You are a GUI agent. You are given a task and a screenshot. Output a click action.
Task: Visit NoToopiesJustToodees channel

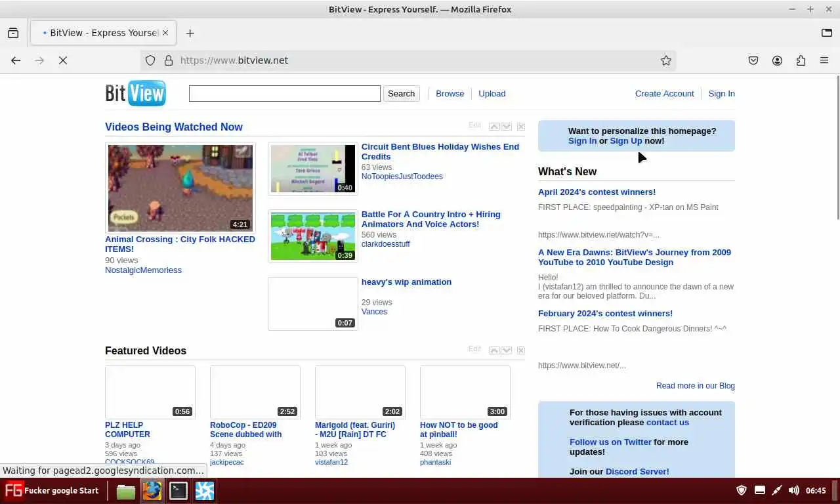pos(402,177)
